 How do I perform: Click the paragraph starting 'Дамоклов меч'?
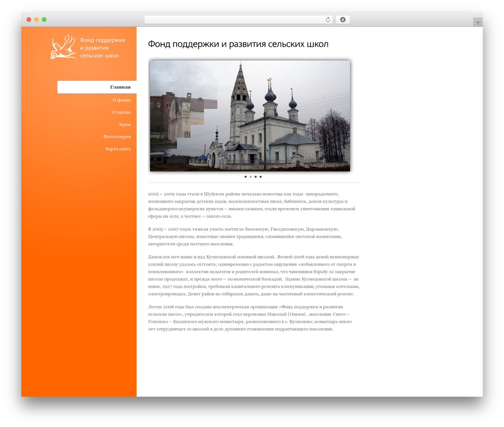point(254,275)
